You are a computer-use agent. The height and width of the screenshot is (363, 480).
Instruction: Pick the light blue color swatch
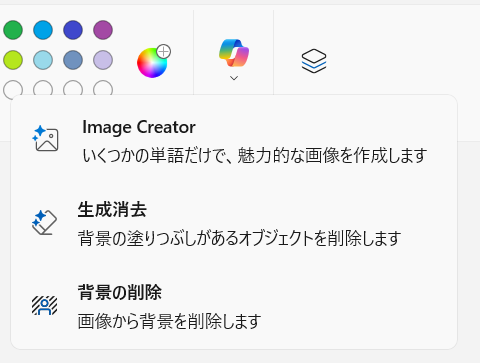tap(43, 60)
